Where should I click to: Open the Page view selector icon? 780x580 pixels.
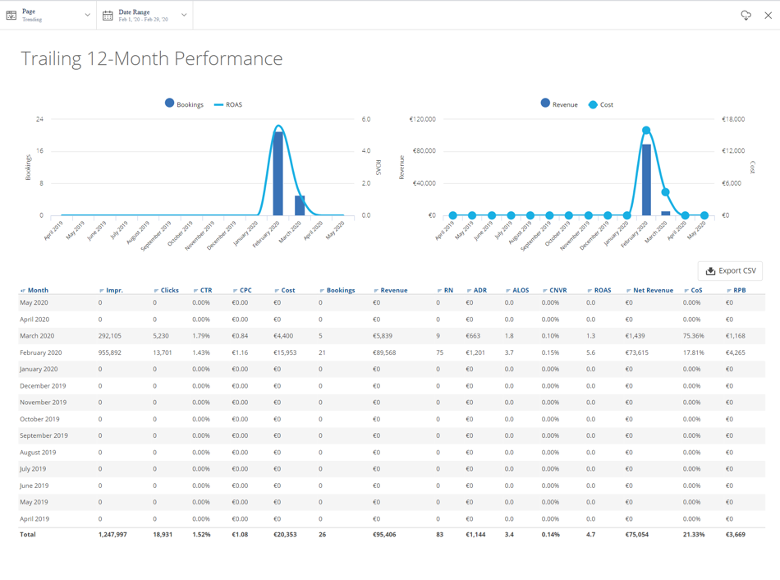click(11, 15)
